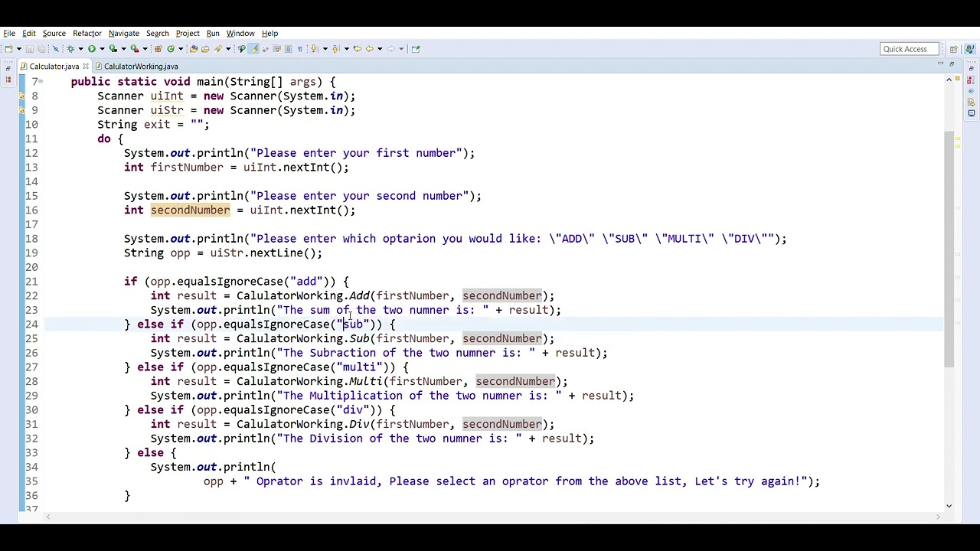Click the Save toolbar icon
This screenshot has width=980, height=551.
30,49
